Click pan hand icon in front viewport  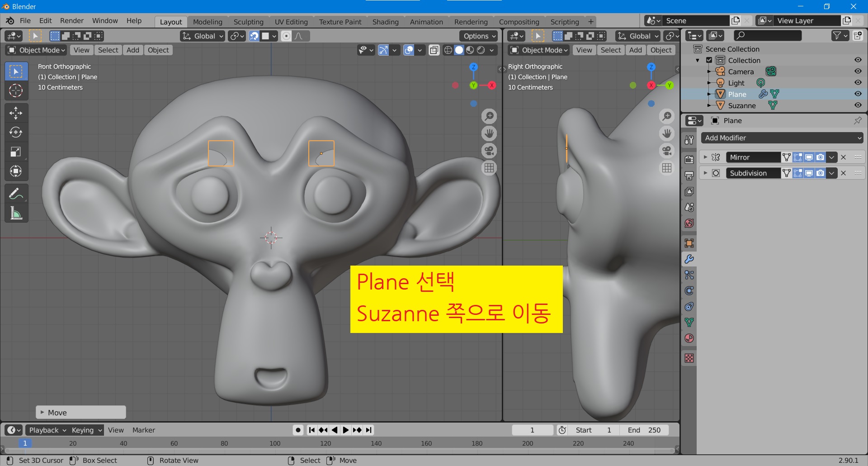point(489,133)
